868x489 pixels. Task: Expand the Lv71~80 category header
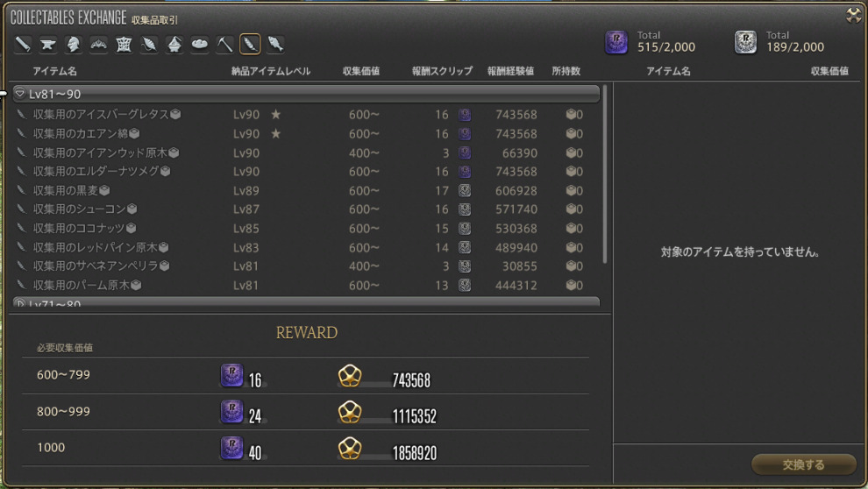coord(306,302)
